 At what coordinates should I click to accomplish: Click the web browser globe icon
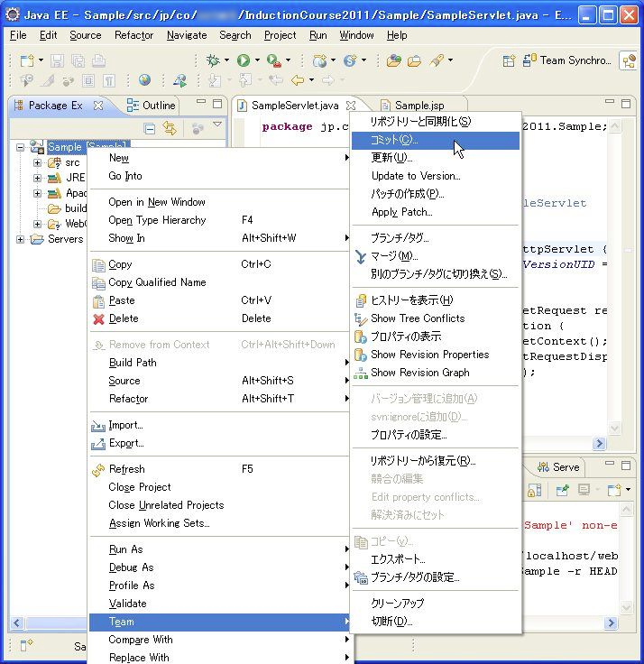coord(144,80)
